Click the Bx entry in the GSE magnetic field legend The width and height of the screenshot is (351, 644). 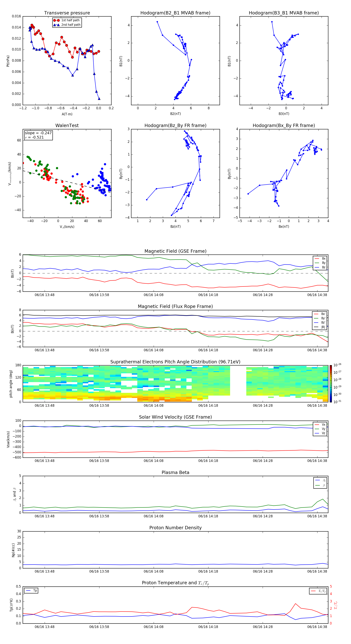(x=320, y=259)
